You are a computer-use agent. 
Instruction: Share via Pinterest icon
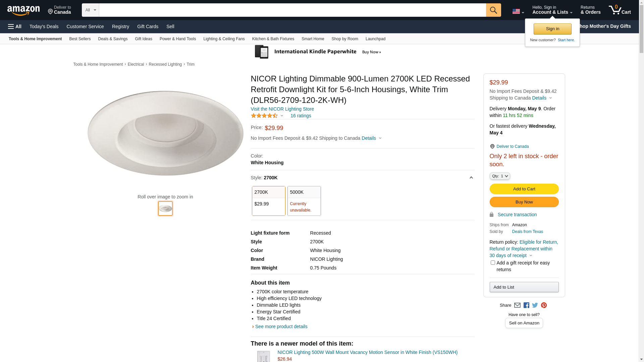point(544,305)
